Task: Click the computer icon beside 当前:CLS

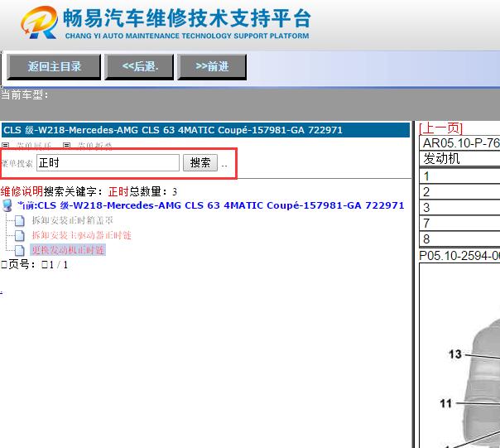Action: pos(7,205)
